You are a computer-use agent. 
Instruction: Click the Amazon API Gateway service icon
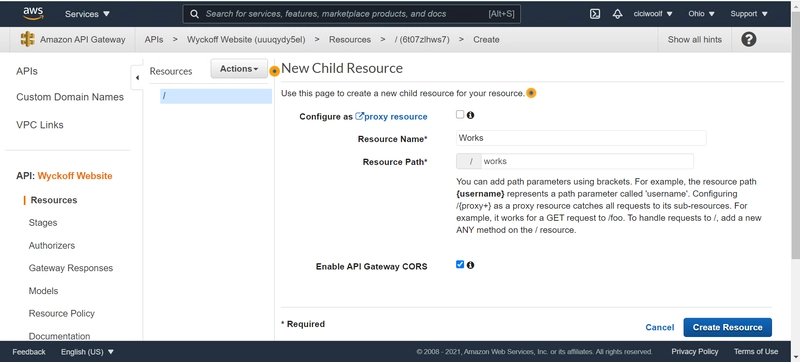click(x=28, y=39)
